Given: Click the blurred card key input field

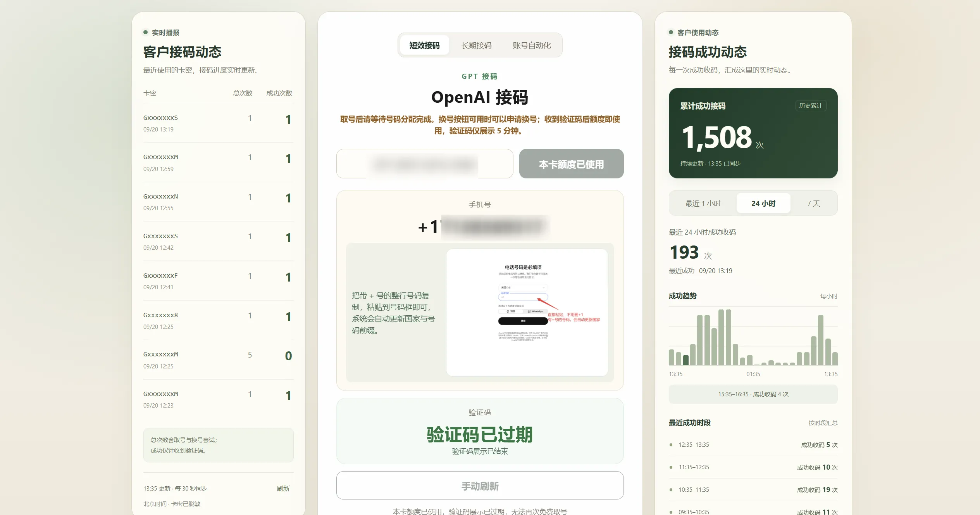Looking at the screenshot, I should coord(425,164).
